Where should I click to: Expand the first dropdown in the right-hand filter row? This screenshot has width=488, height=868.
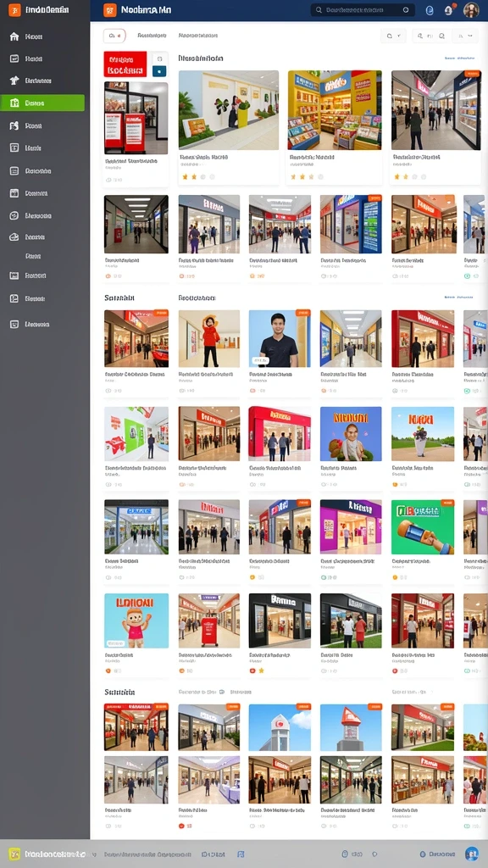click(393, 36)
